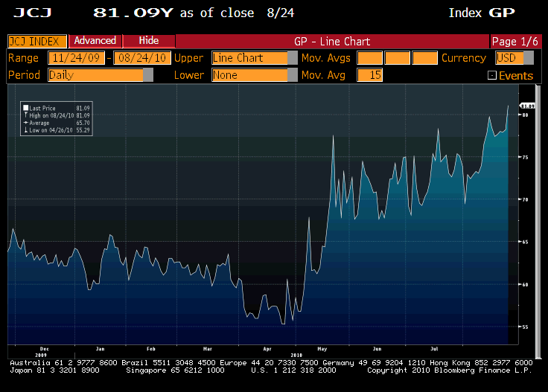548x392 pixels.
Task: Click the High marker icon in legend
Action: pyautogui.click(x=25, y=115)
